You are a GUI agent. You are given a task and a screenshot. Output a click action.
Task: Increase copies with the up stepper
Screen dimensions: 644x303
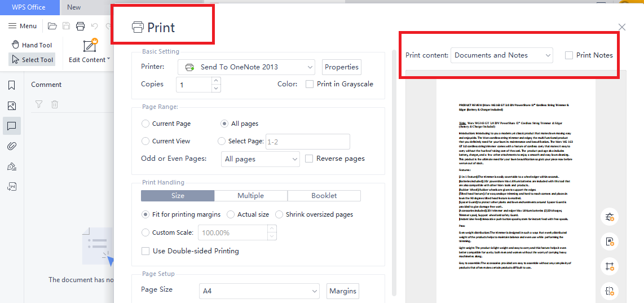[217, 81]
